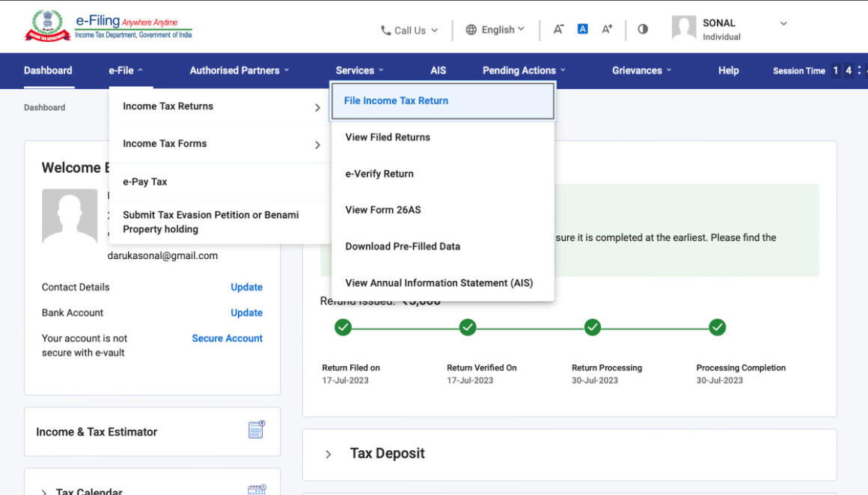The width and height of the screenshot is (868, 495).
Task: Click the Secure Account link
Action: [x=227, y=338]
